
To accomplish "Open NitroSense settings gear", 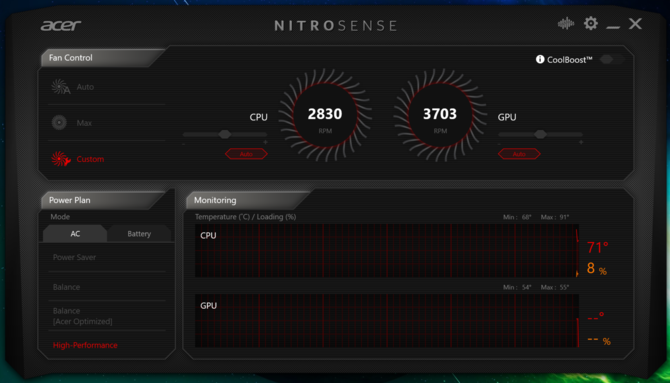I will coord(591,24).
